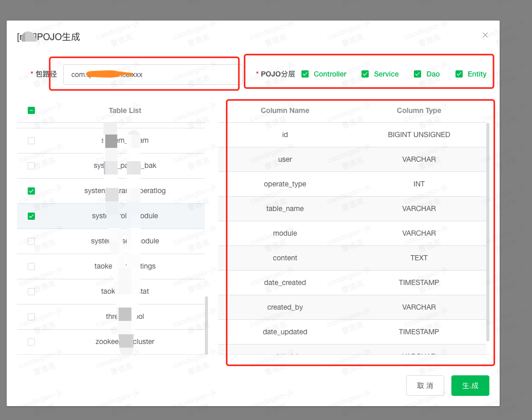The image size is (532, 420).
Task: Select the table_name column cell
Action: click(284, 208)
